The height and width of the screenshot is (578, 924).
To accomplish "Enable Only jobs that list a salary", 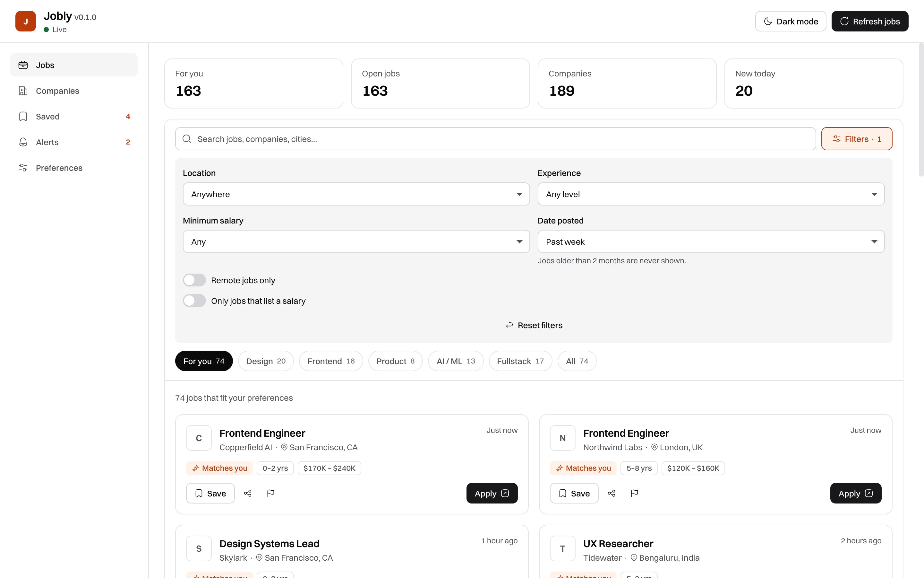I will (194, 301).
